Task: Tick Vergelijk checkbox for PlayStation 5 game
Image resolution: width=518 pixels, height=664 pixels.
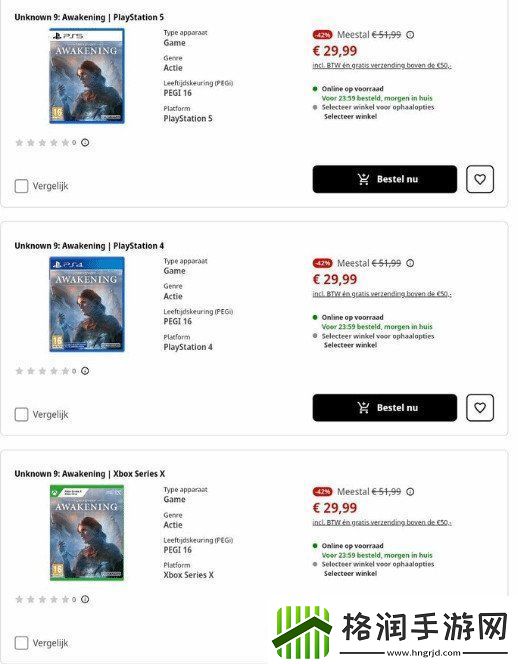Action: tap(21, 186)
